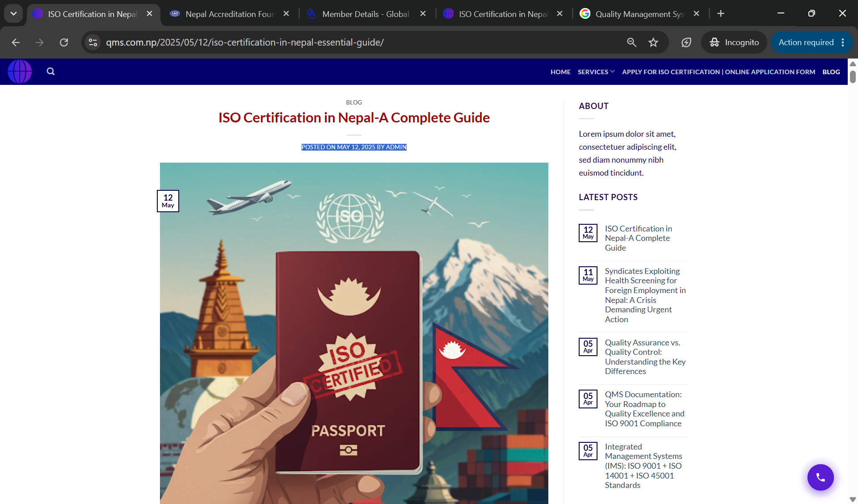This screenshot has height=504, width=858.
Task: Open post Syndicates Exploiting Health Screening
Action: tap(645, 295)
